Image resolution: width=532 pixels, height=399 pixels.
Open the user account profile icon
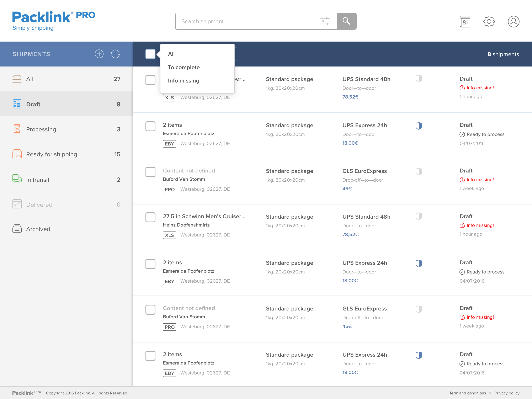tap(513, 22)
